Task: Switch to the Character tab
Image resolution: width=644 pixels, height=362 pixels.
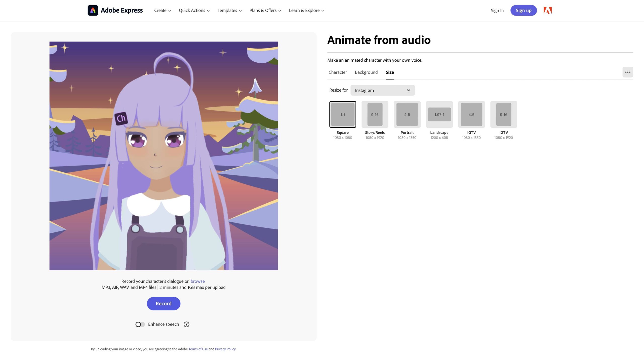Action: point(338,72)
